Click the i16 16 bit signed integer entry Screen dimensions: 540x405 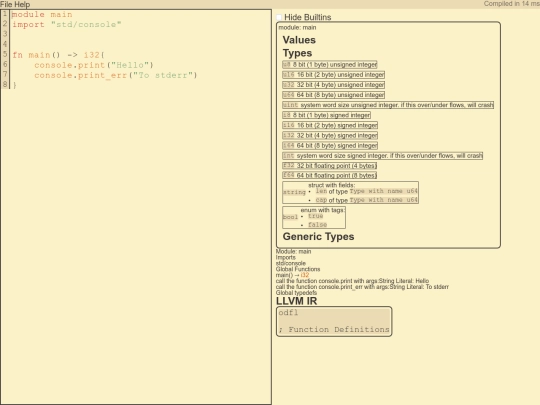point(330,125)
